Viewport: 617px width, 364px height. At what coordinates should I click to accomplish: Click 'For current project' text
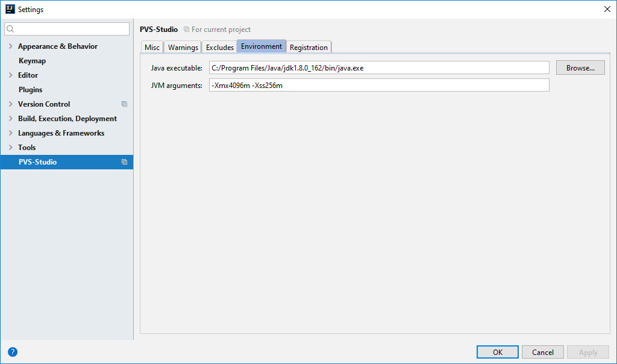pos(221,30)
